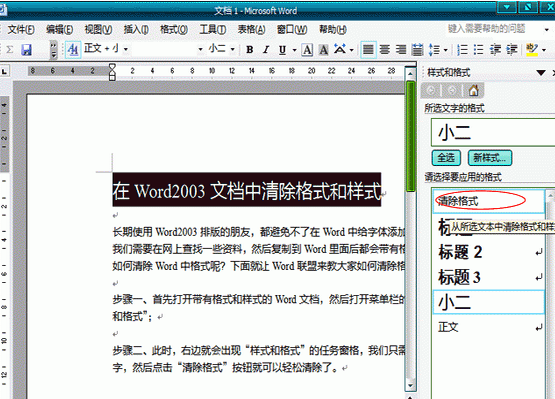Open the style dropdown showing 正文 + 小
Viewport: 555px width, 399px height.
pyautogui.click(x=126, y=49)
